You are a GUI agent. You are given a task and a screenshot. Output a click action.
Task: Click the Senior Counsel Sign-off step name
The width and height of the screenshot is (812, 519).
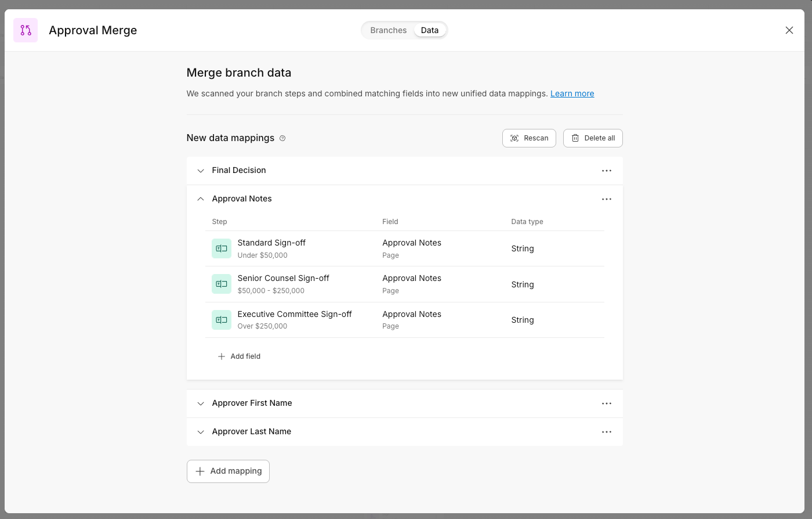[284, 278]
